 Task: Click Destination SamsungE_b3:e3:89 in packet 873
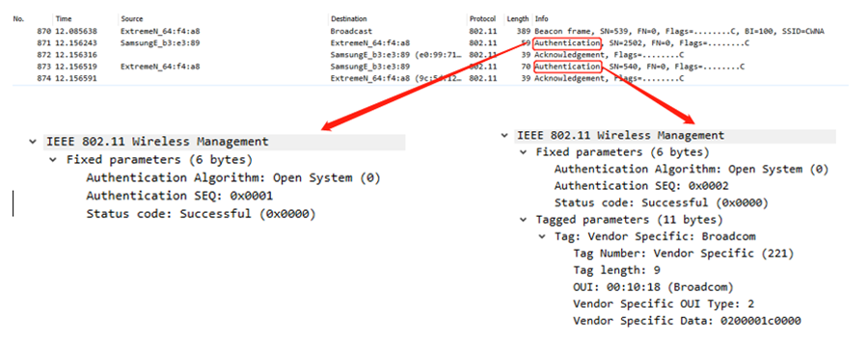pos(369,67)
